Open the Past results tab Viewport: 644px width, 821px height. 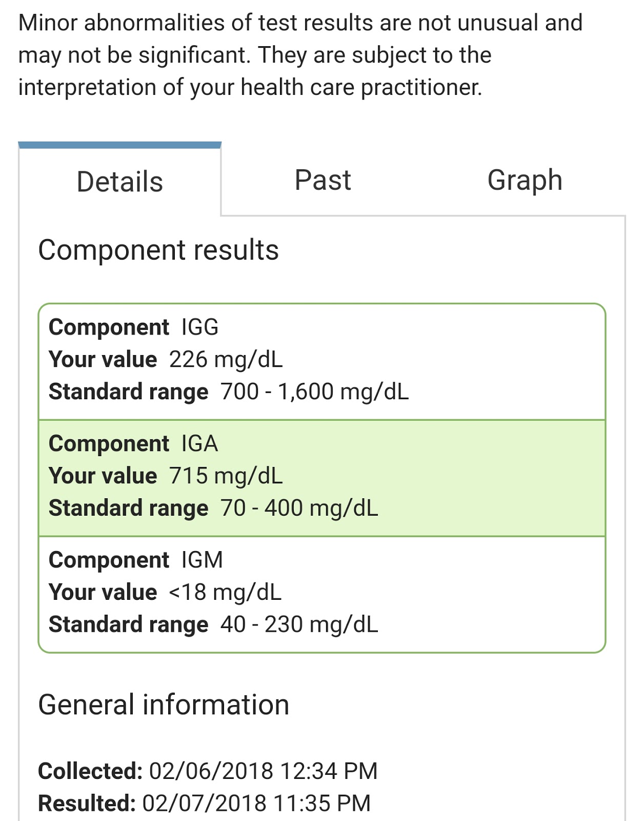pos(323,181)
